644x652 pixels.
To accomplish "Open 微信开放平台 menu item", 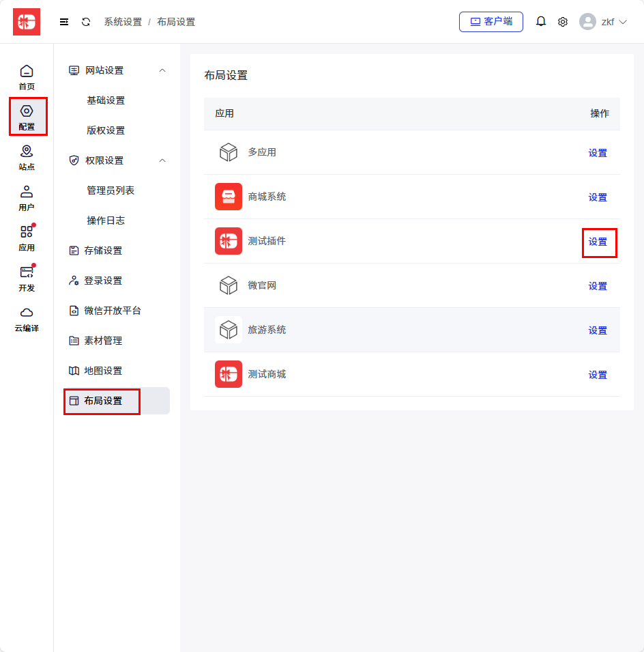I will click(113, 311).
